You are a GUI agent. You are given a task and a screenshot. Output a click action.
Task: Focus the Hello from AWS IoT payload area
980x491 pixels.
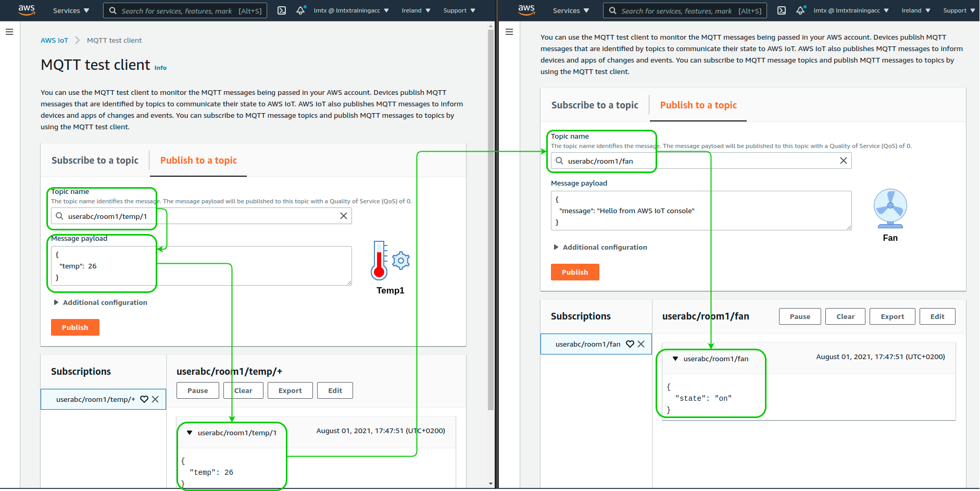pyautogui.click(x=701, y=211)
